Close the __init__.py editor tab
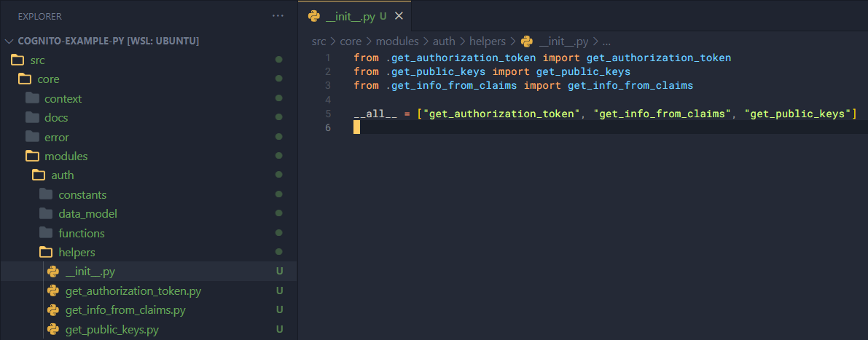This screenshot has width=868, height=340. point(399,16)
